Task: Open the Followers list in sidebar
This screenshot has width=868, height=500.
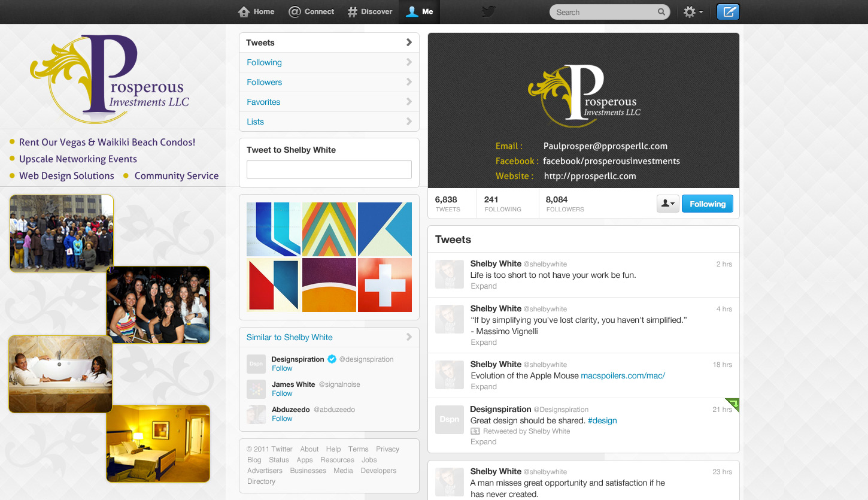Action: click(329, 82)
